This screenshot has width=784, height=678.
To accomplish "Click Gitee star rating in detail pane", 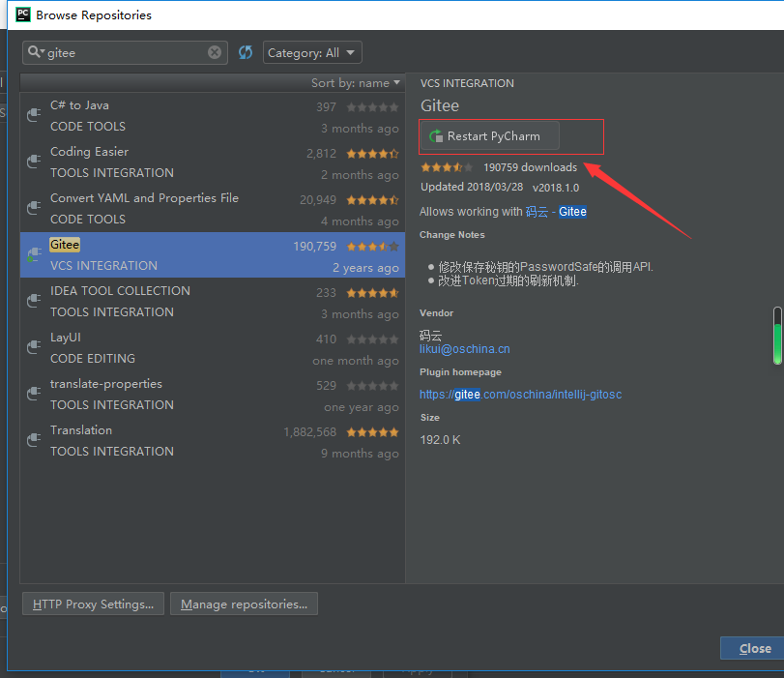I will (x=447, y=167).
